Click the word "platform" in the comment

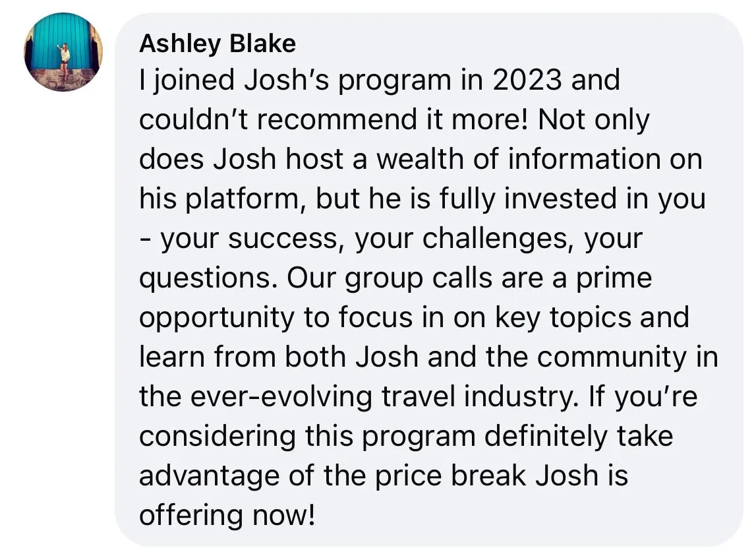pos(243,199)
